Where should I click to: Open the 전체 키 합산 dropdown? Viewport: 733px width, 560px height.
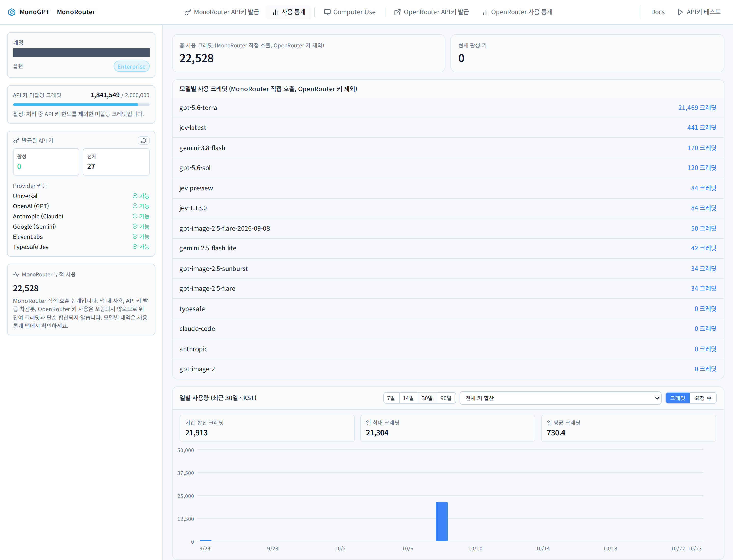[x=560, y=398]
